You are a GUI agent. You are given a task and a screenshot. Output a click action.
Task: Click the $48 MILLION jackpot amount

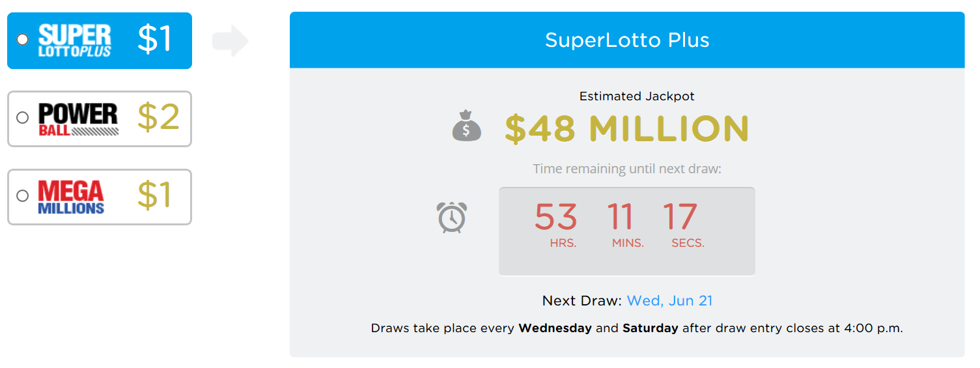[626, 128]
